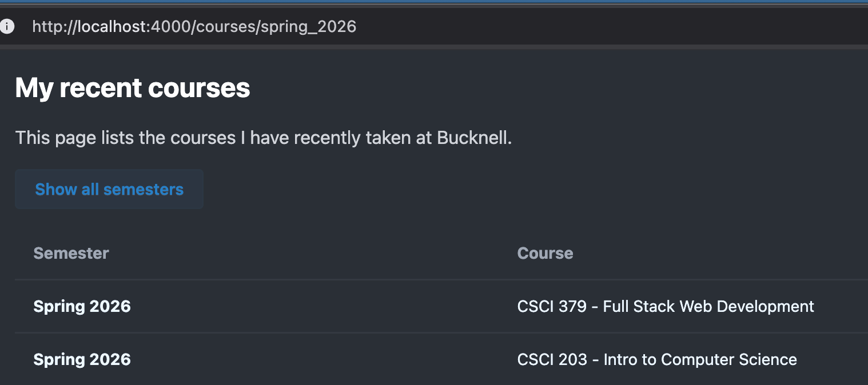The image size is (868, 385).
Task: Click the "http://" scheme in the URL
Action: 53,26
